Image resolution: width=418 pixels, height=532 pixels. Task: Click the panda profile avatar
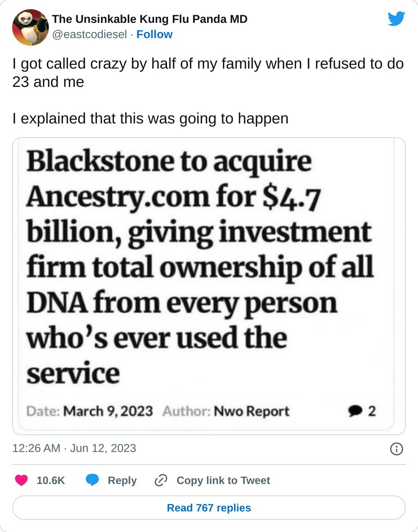point(31,27)
